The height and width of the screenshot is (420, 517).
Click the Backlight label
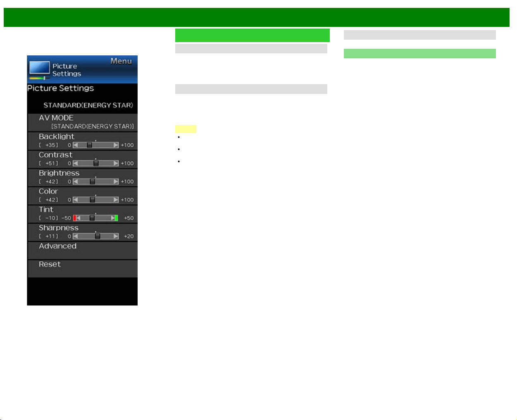pyautogui.click(x=57, y=137)
